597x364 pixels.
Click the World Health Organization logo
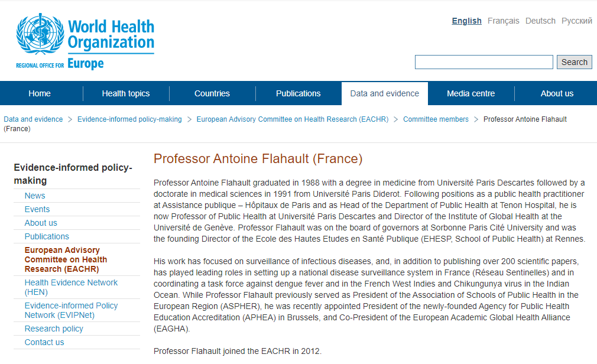pyautogui.click(x=85, y=41)
